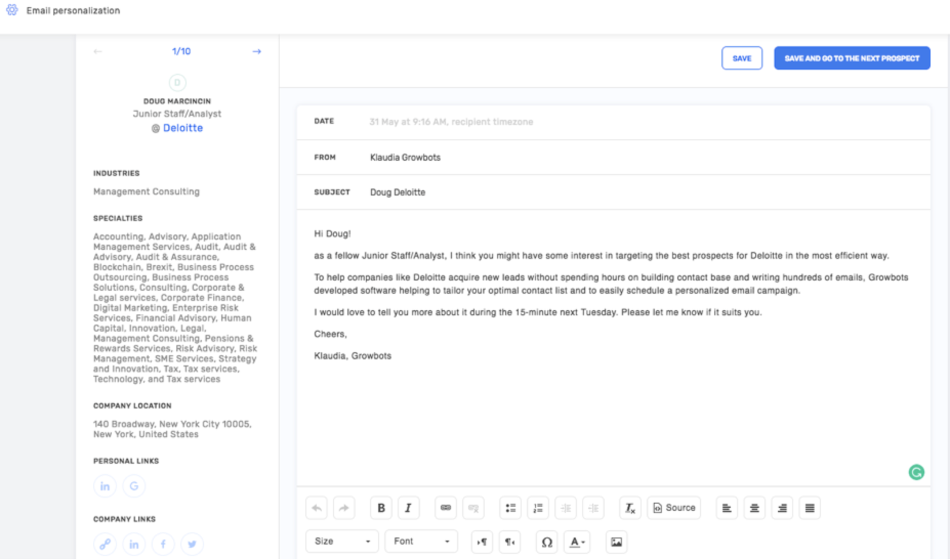
Task: Undo the last edit
Action: [x=316, y=508]
